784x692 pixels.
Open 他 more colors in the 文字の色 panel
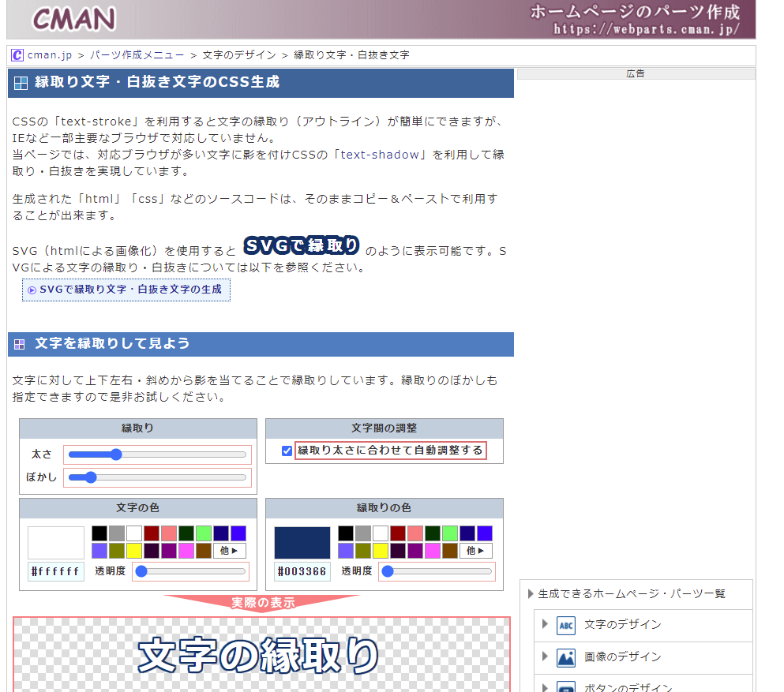click(x=230, y=551)
